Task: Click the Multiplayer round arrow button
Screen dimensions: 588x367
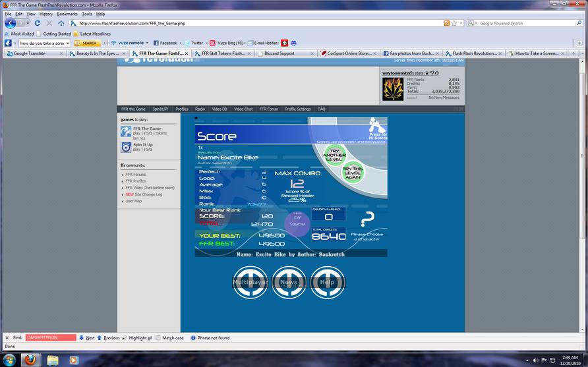Action: [x=250, y=282]
